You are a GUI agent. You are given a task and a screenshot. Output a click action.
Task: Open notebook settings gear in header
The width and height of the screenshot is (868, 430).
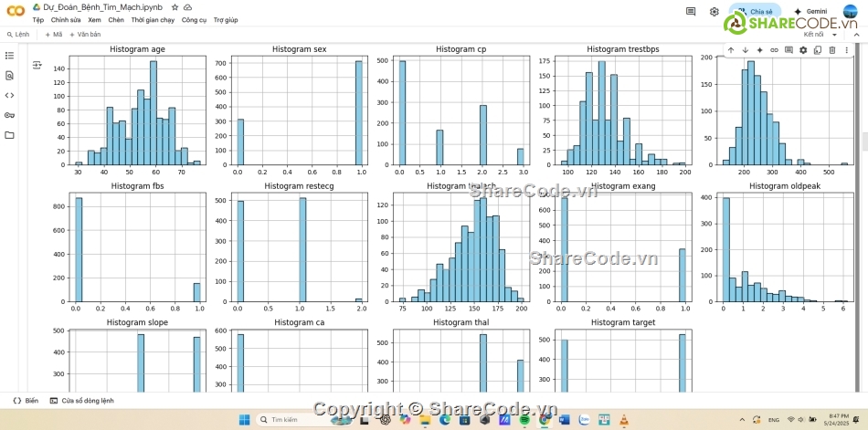[x=715, y=11]
